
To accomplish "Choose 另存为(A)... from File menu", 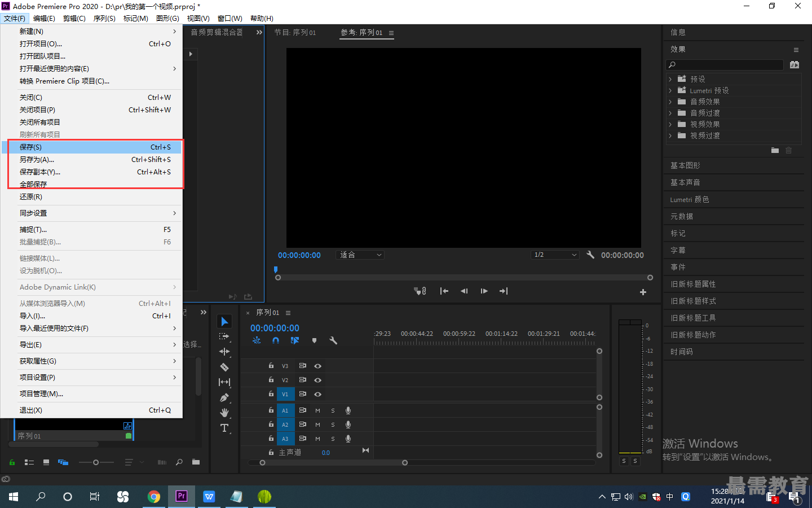I will click(91, 160).
